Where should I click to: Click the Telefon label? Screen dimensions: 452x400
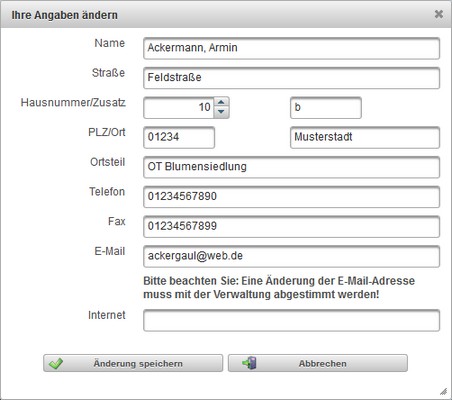click(107, 192)
